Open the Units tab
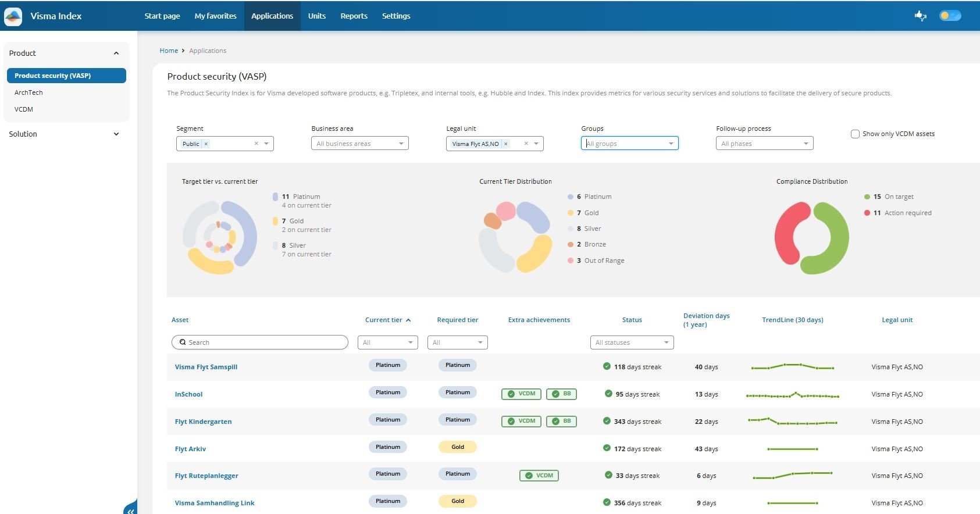Viewport: 980px width, 514px height. (x=317, y=16)
